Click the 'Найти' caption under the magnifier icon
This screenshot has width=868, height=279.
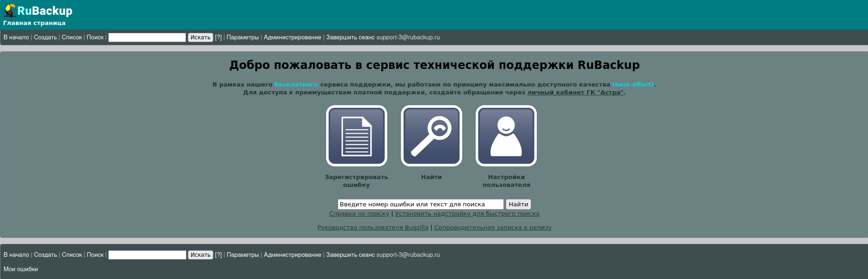click(x=432, y=177)
